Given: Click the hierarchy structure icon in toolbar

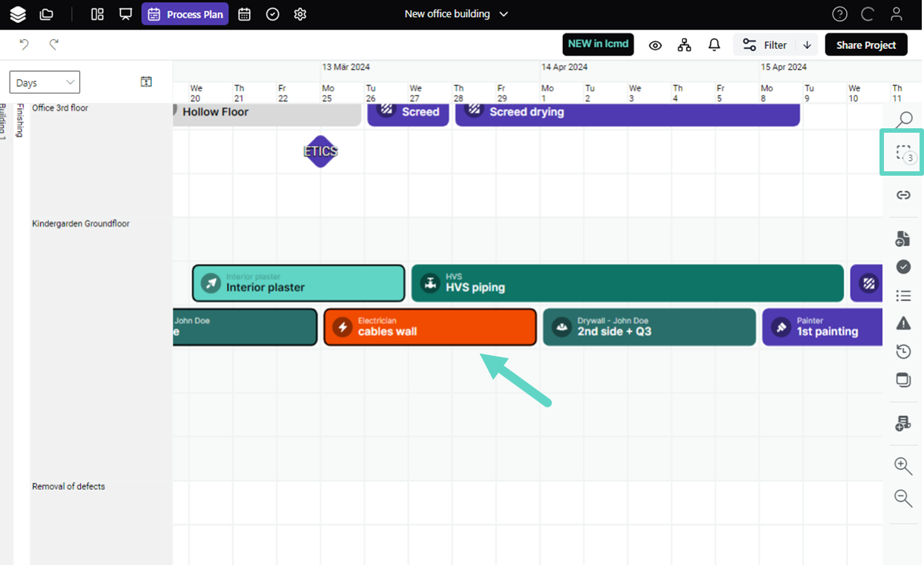Looking at the screenshot, I should (x=684, y=45).
